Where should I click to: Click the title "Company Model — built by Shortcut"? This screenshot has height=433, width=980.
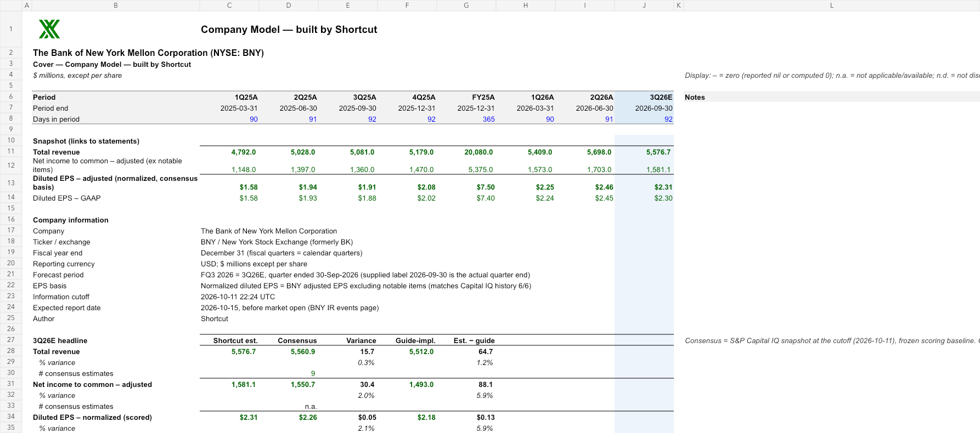click(x=289, y=30)
